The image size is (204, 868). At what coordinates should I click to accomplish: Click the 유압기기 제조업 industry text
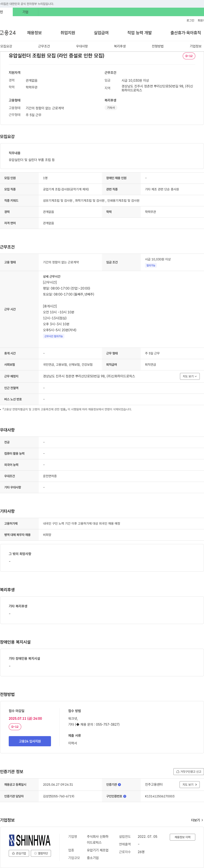98,850
